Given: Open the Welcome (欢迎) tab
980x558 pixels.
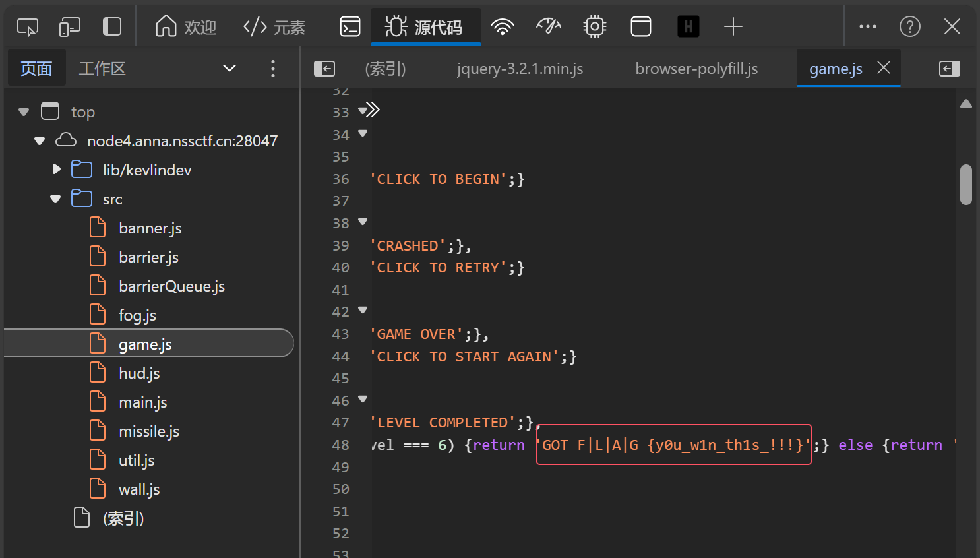Looking at the screenshot, I should pyautogui.click(x=186, y=27).
